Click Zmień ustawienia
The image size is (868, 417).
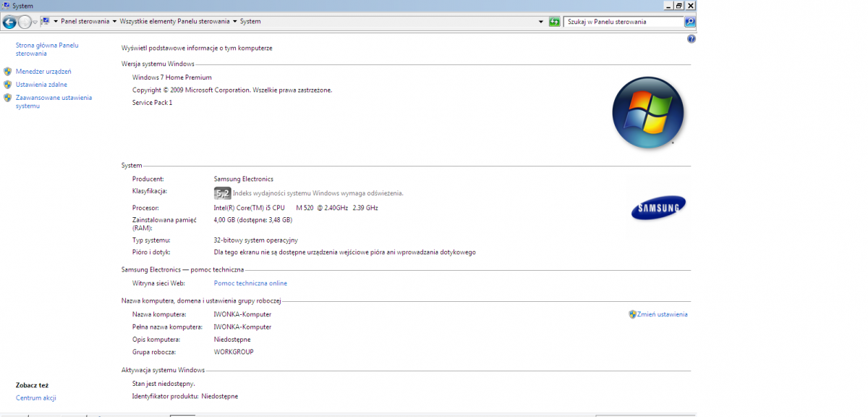pos(663,314)
